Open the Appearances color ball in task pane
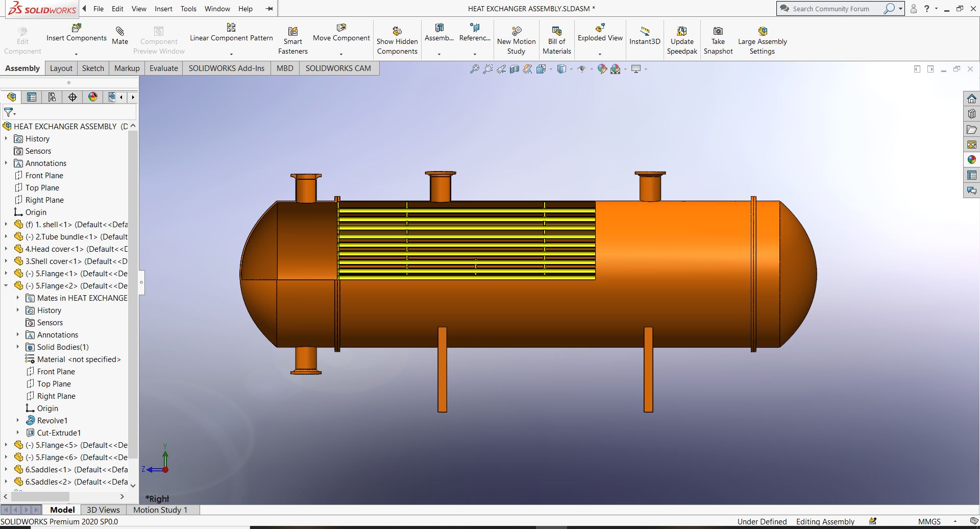This screenshot has width=980, height=529. (x=971, y=160)
